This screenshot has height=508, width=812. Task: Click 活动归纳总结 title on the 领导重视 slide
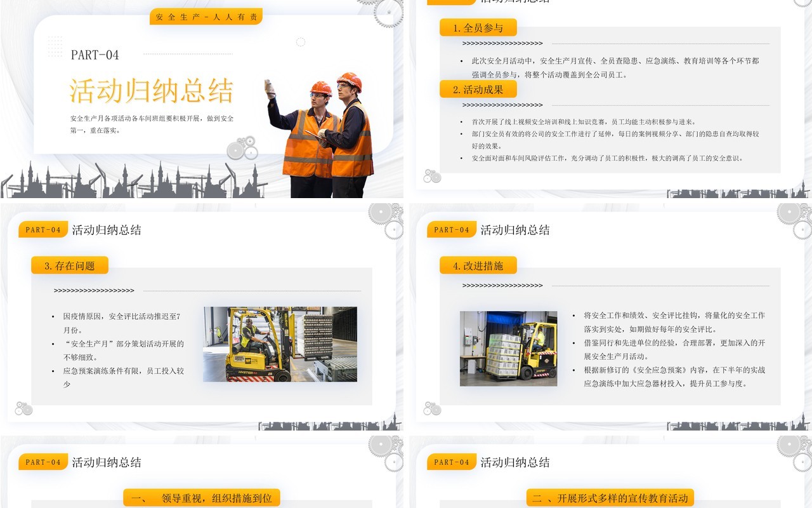(x=107, y=462)
